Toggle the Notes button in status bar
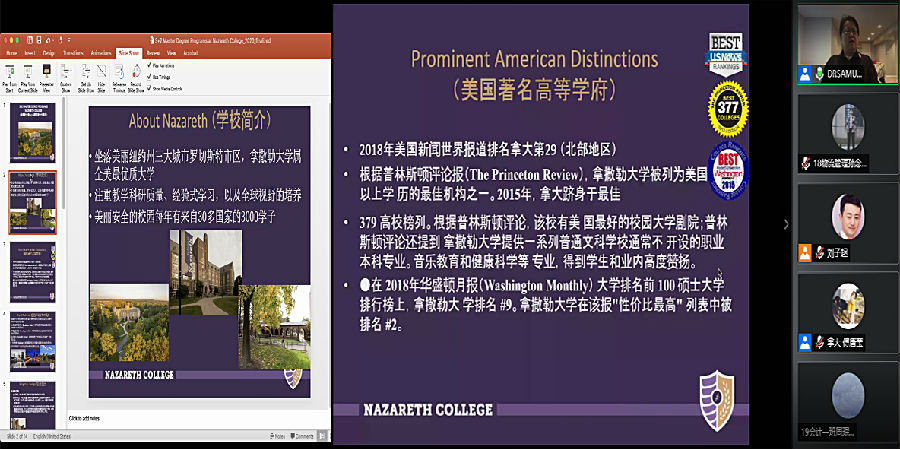This screenshot has height=449, width=900. coord(280,436)
